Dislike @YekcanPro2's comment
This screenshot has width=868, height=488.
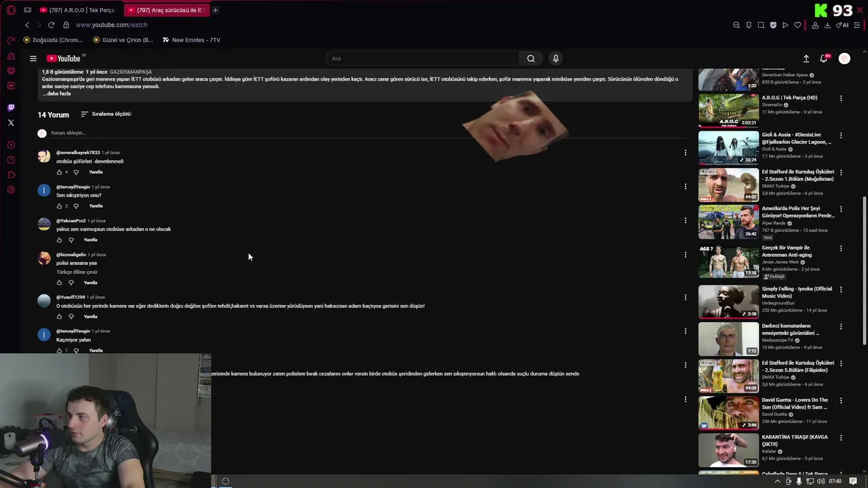(x=71, y=240)
